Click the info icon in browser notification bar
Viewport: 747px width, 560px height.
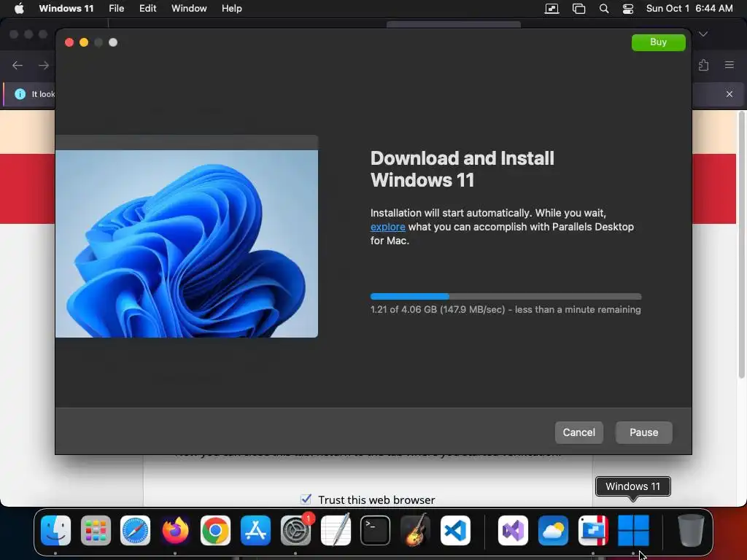click(x=20, y=94)
